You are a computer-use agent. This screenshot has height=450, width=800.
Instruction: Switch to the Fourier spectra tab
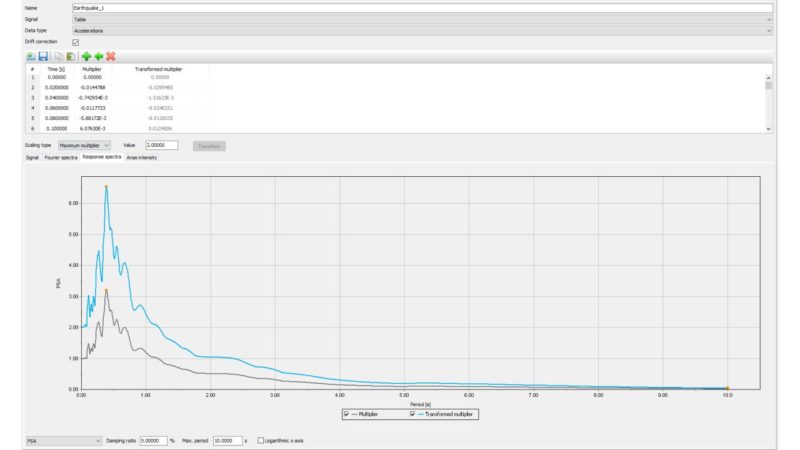coord(61,157)
